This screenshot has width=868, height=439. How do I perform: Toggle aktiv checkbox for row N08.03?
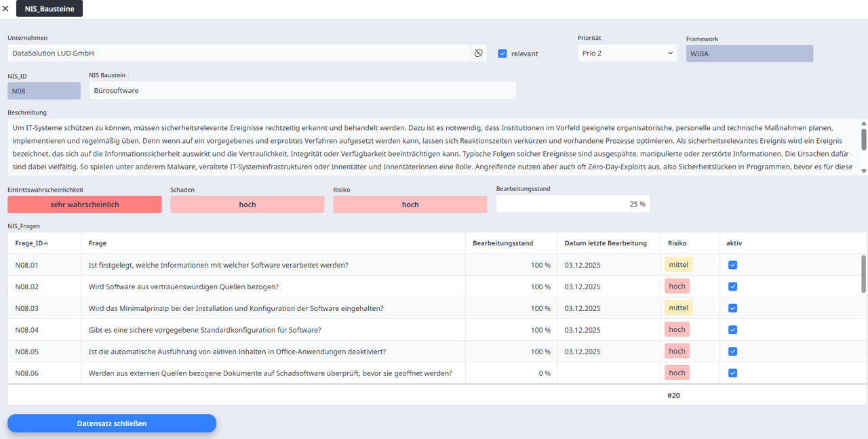tap(732, 308)
